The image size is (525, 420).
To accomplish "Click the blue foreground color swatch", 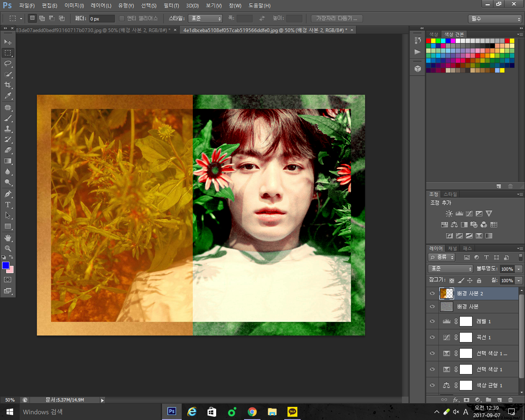I will click(6, 265).
